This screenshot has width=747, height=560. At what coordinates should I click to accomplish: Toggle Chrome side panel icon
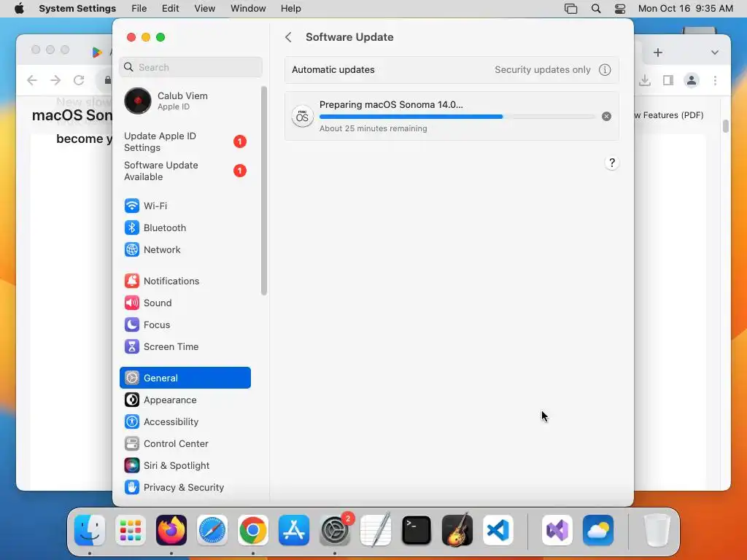coord(668,80)
